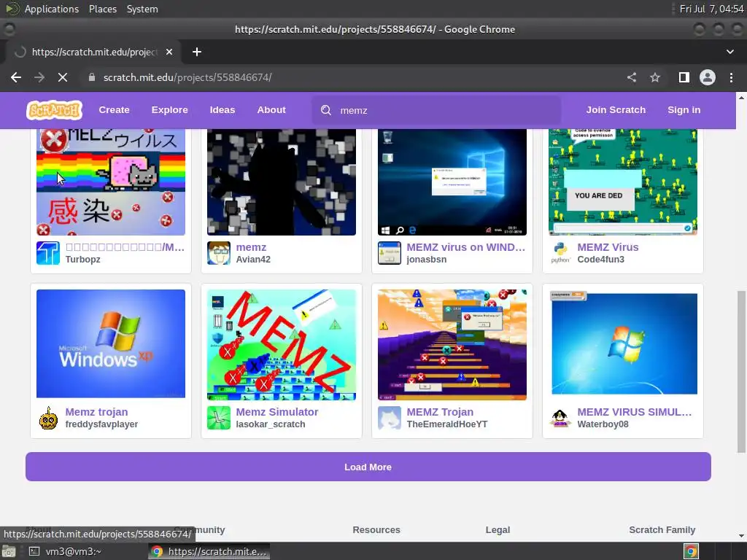Click author name Avian42
This screenshot has width=747, height=560.
point(253,260)
